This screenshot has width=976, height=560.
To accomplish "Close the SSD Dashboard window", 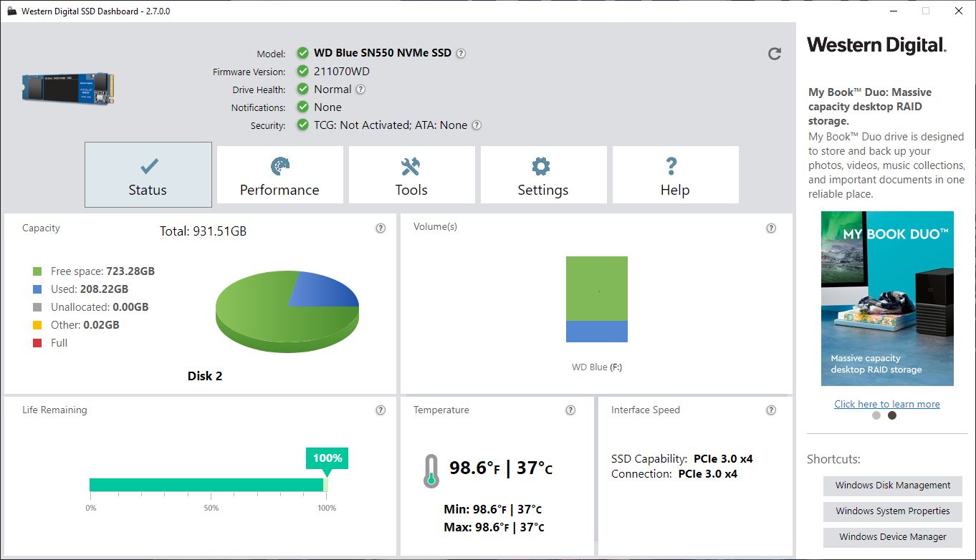I will tap(959, 11).
